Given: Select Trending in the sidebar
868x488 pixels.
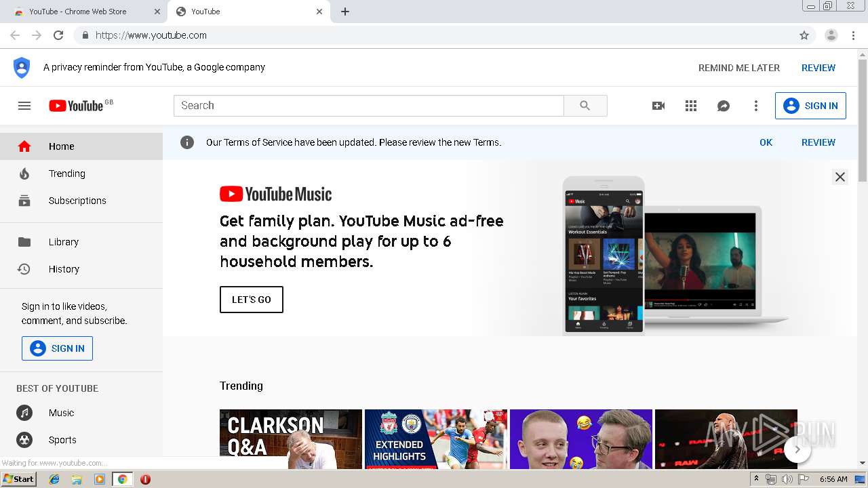Looking at the screenshot, I should 81,174.
